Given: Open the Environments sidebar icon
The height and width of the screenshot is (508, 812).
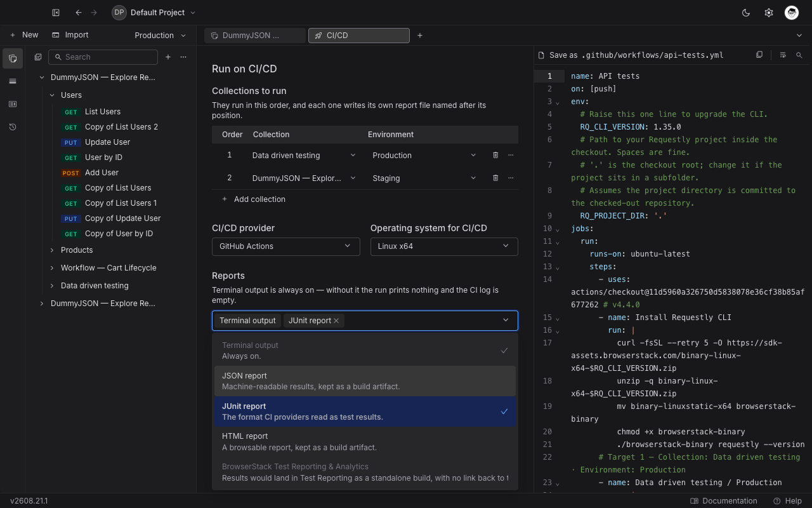Looking at the screenshot, I should point(13,81).
